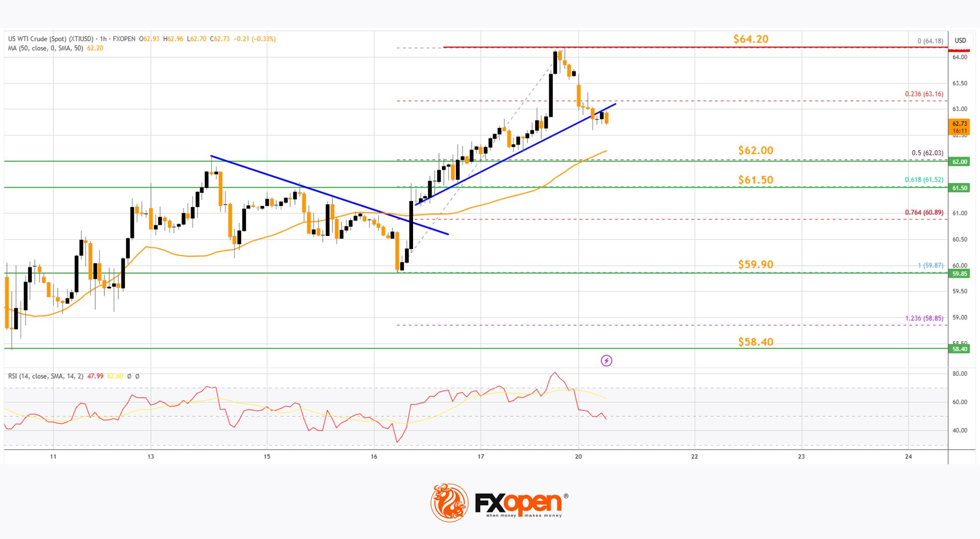Click the FXOpen bull logo icon

449,502
